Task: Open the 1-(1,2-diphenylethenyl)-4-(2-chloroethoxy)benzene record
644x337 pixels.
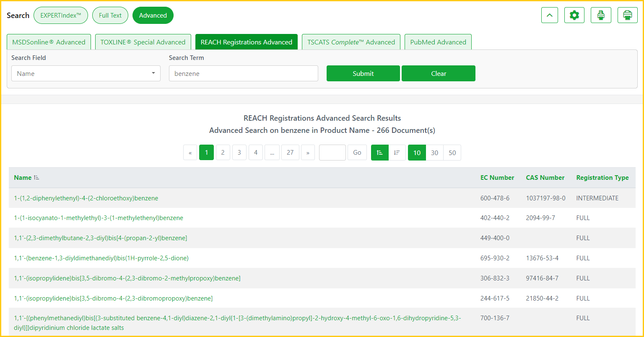Action: [86, 198]
